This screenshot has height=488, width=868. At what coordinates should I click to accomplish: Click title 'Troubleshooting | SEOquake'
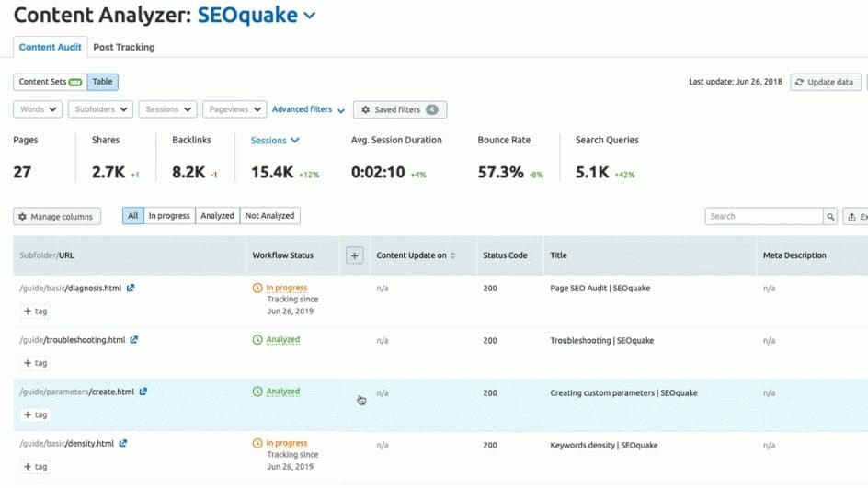(601, 340)
